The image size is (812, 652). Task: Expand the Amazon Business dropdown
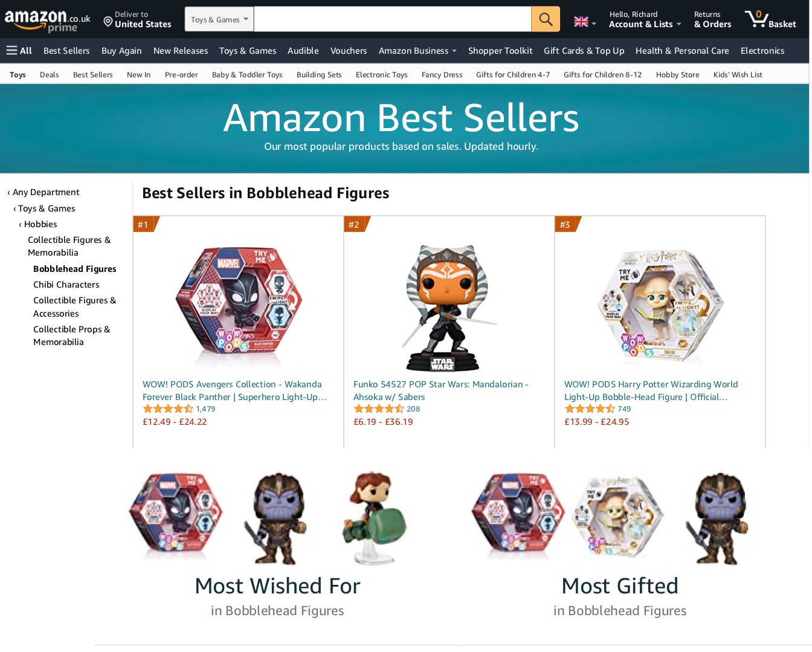pos(417,51)
